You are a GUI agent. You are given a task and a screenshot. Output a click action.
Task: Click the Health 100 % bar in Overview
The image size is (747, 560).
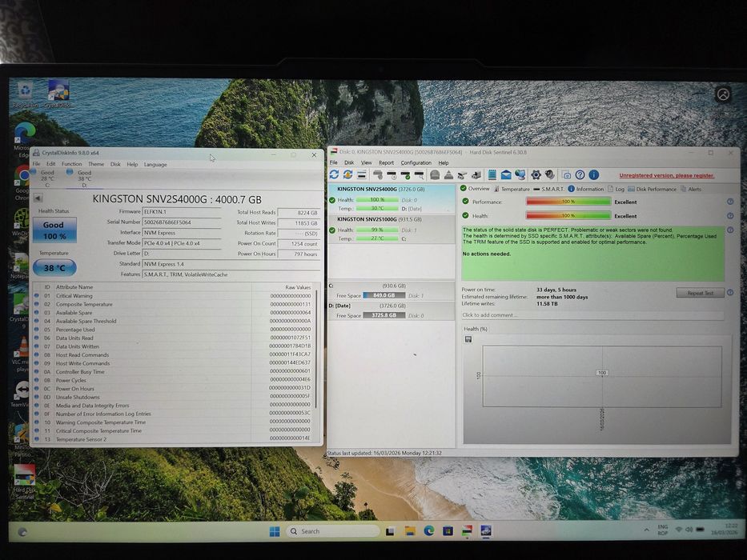(568, 216)
